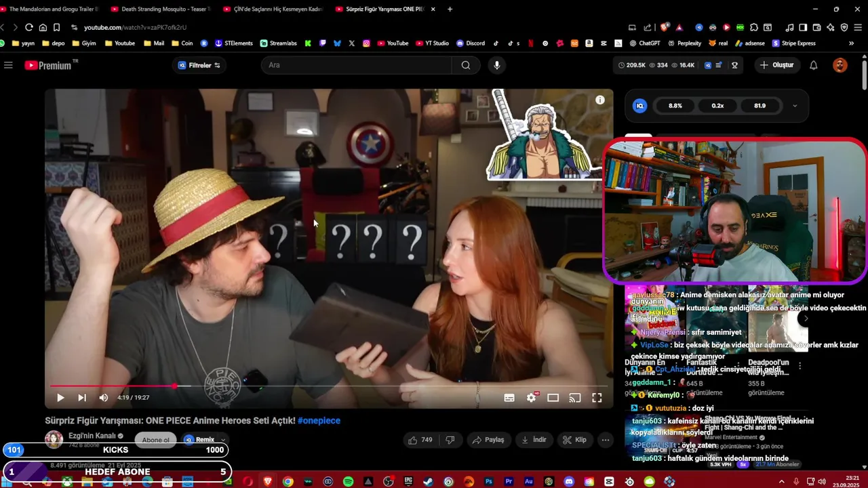Dislike the video
Viewport: 868px width, 488px height.
coord(450,440)
